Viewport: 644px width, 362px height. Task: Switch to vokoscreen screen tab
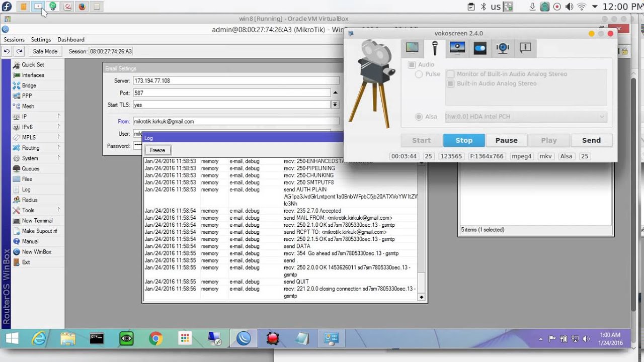click(412, 48)
